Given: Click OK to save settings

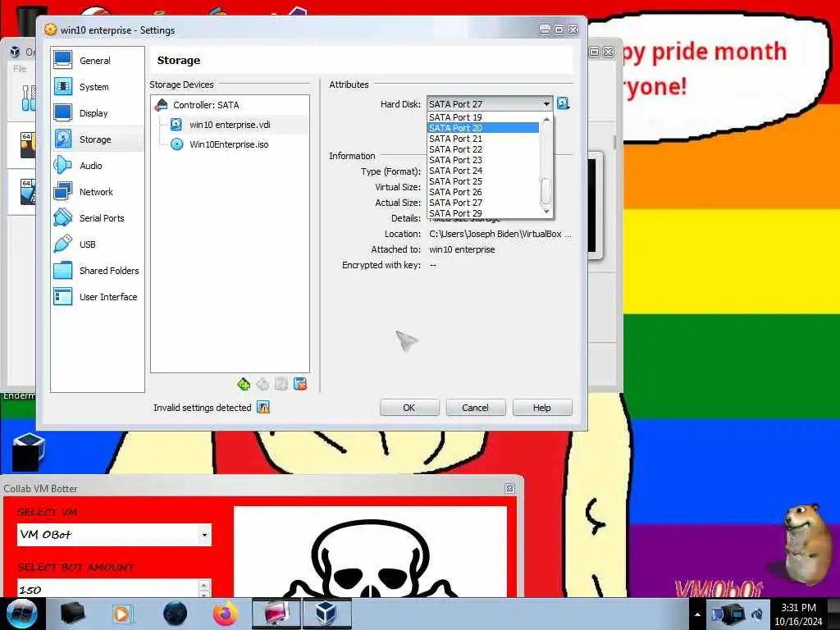Looking at the screenshot, I should tap(409, 408).
